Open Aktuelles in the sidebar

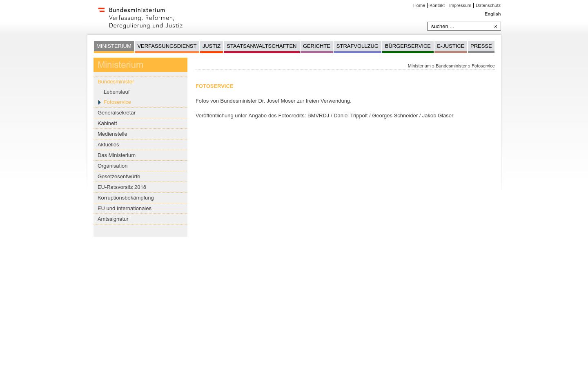pyautogui.click(x=140, y=145)
